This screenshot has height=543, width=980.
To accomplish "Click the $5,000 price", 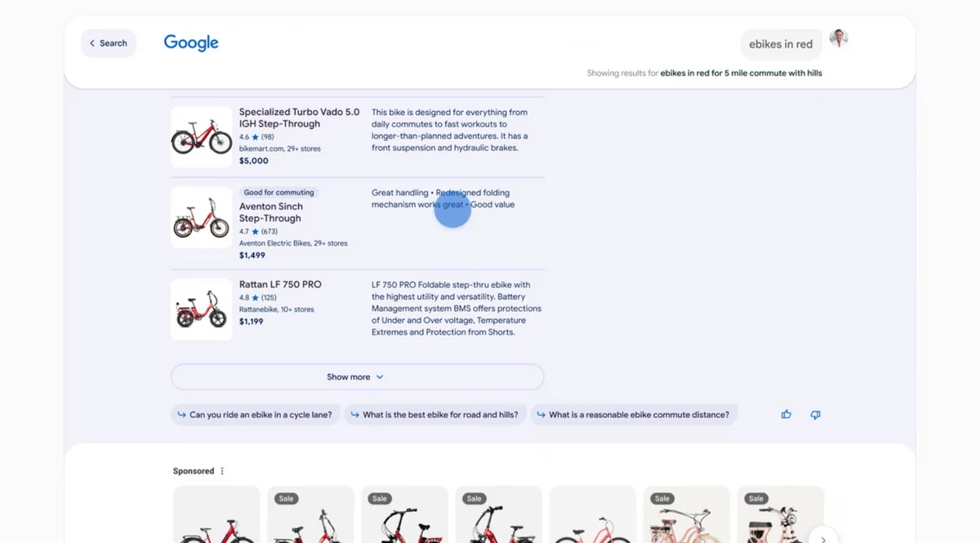I will pos(254,161).
